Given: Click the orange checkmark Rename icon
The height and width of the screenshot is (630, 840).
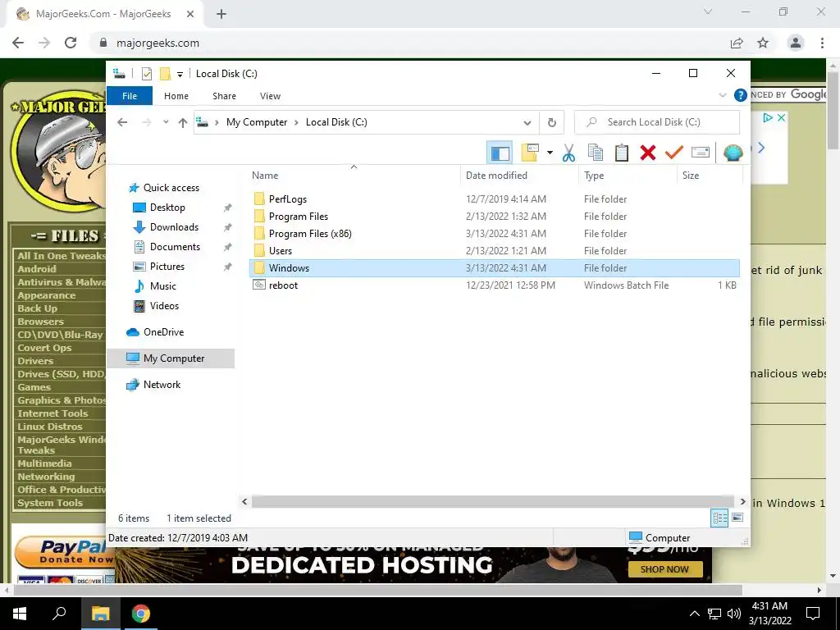Looking at the screenshot, I should tap(674, 153).
